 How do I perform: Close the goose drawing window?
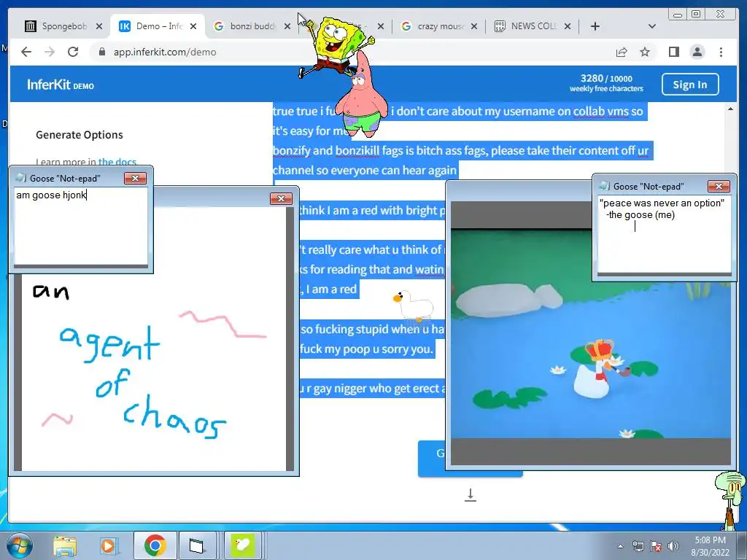coord(281,198)
